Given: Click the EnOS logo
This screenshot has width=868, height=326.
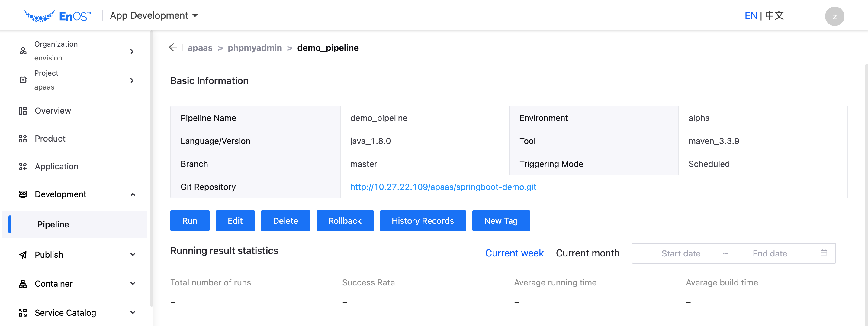Looking at the screenshot, I should (x=57, y=16).
